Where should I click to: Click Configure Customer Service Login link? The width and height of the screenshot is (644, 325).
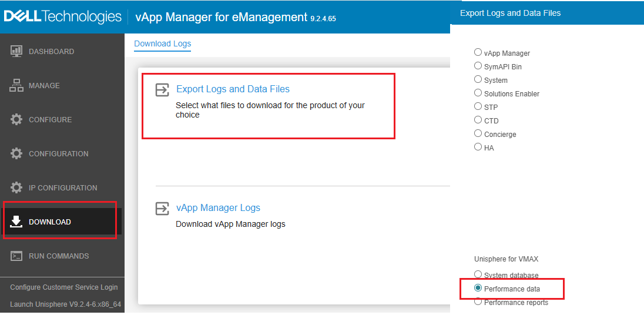pyautogui.click(x=64, y=287)
